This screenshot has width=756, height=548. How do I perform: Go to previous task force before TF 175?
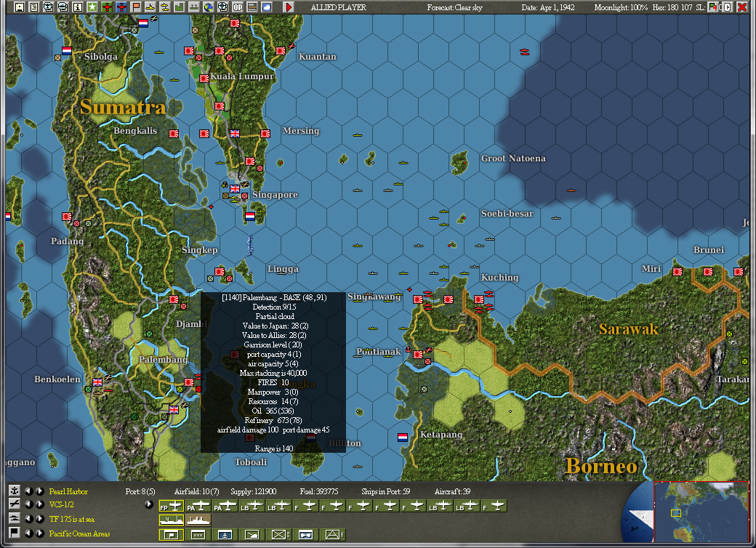point(29,519)
